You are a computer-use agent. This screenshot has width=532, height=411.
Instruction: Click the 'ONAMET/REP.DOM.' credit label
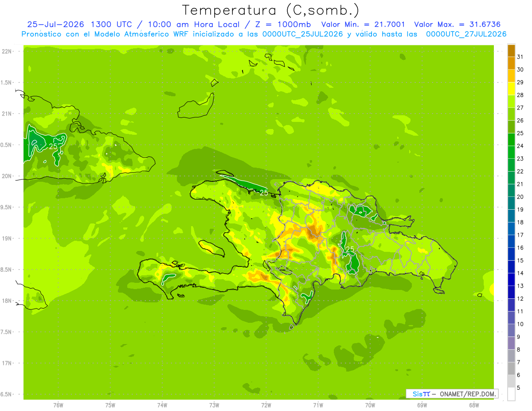click(x=467, y=394)
